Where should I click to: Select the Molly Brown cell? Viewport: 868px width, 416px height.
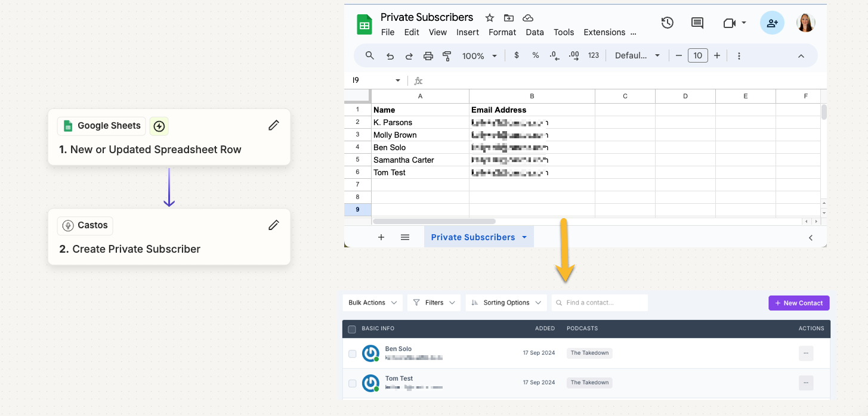[x=420, y=135]
